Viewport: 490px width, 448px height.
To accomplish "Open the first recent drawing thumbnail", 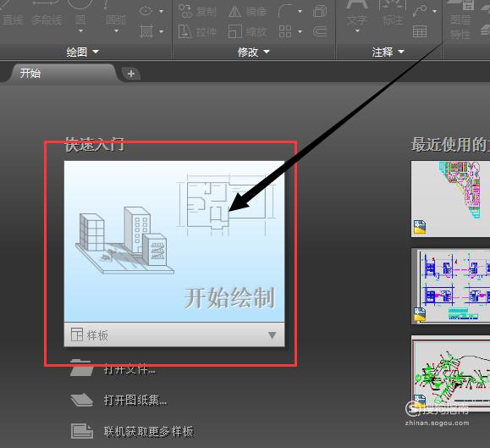I will (450, 199).
